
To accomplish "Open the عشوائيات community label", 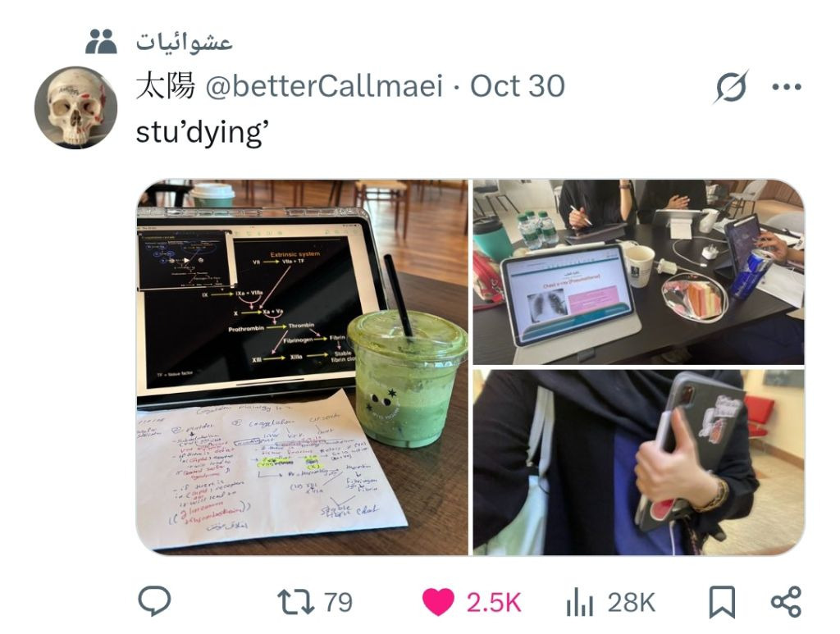I will [184, 42].
